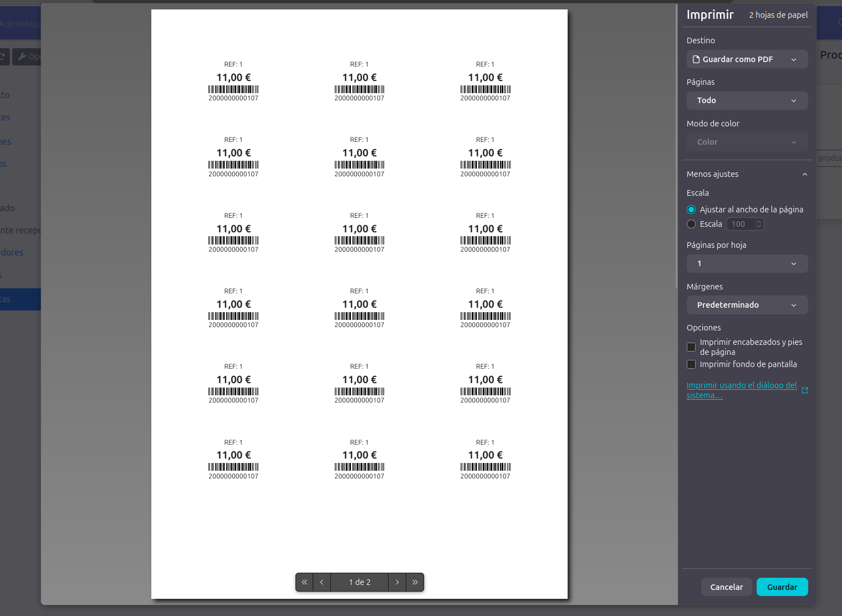Image resolution: width=842 pixels, height=616 pixels.
Task: Go to first page of print preview
Action: 304,582
